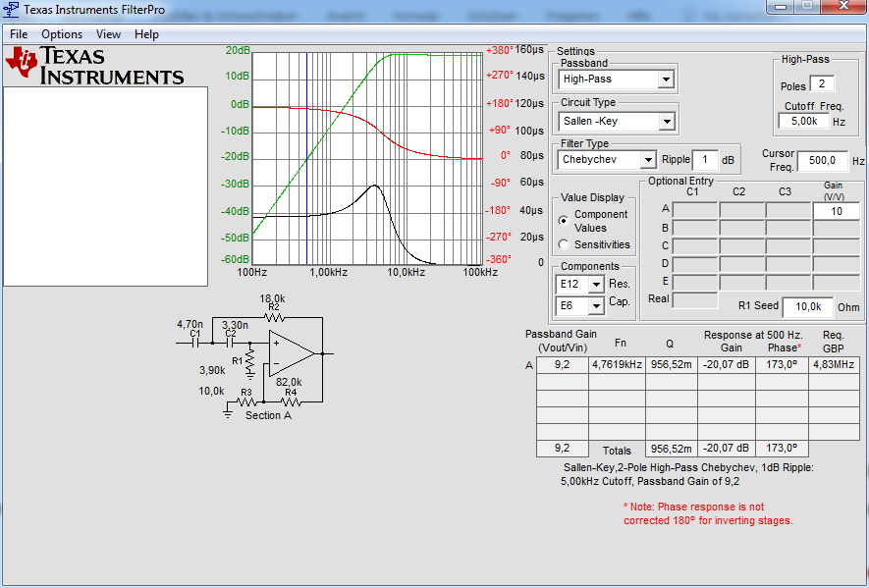Click the R1 resistor symbol in the schematic
Viewport: 869px width, 588px height.
pyautogui.click(x=250, y=359)
